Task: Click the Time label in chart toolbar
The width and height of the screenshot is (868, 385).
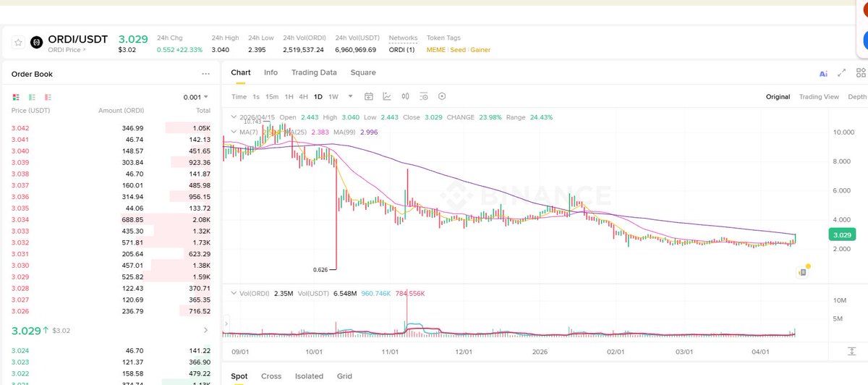Action: point(239,96)
